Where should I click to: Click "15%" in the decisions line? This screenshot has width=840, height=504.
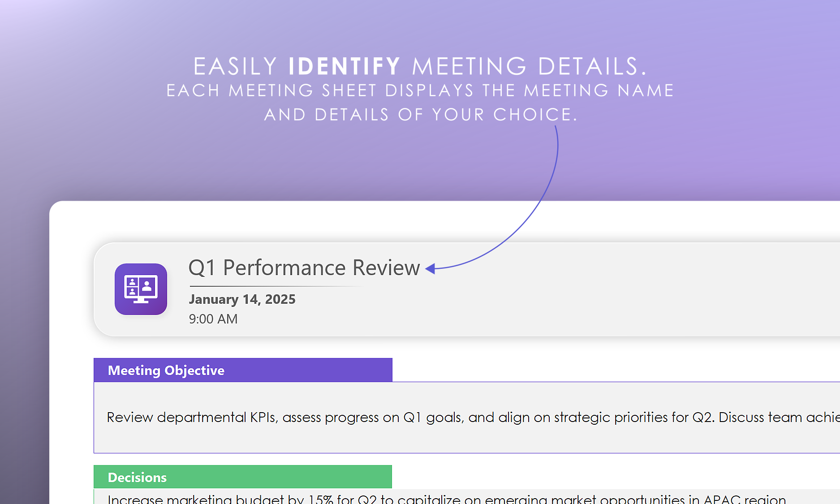click(320, 499)
